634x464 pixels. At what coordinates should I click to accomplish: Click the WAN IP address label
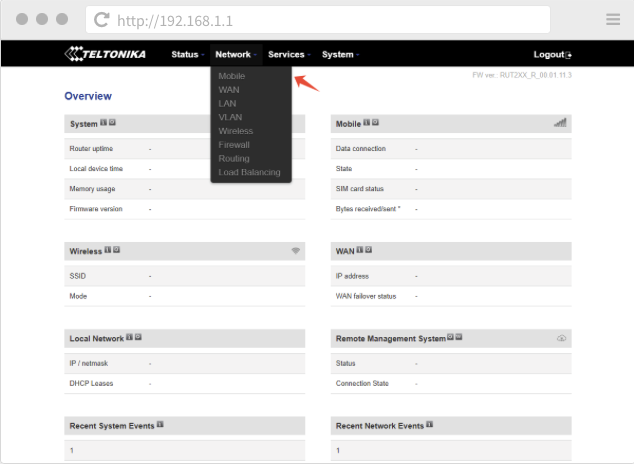[352, 276]
